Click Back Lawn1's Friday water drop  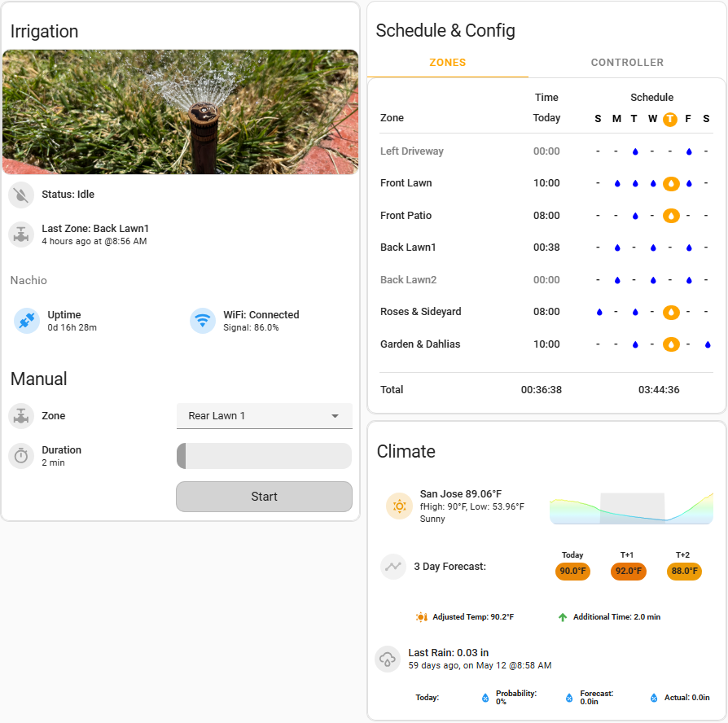tap(689, 248)
